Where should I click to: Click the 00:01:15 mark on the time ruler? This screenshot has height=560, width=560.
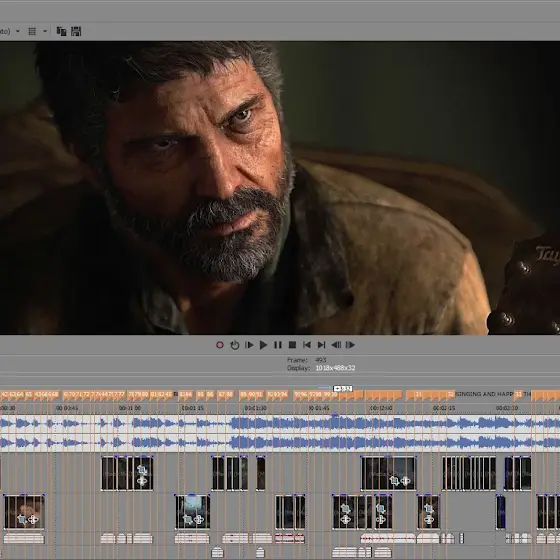(x=192, y=408)
